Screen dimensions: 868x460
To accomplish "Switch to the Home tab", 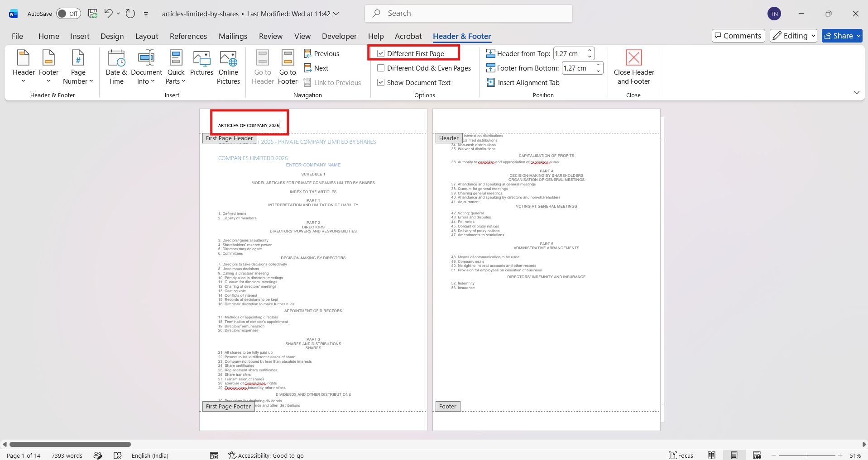I will click(x=49, y=36).
